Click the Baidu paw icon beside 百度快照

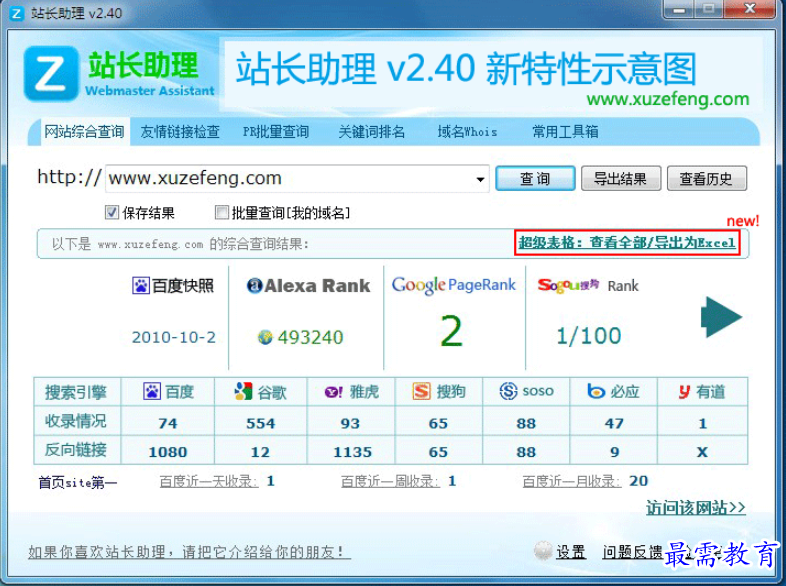click(x=141, y=286)
